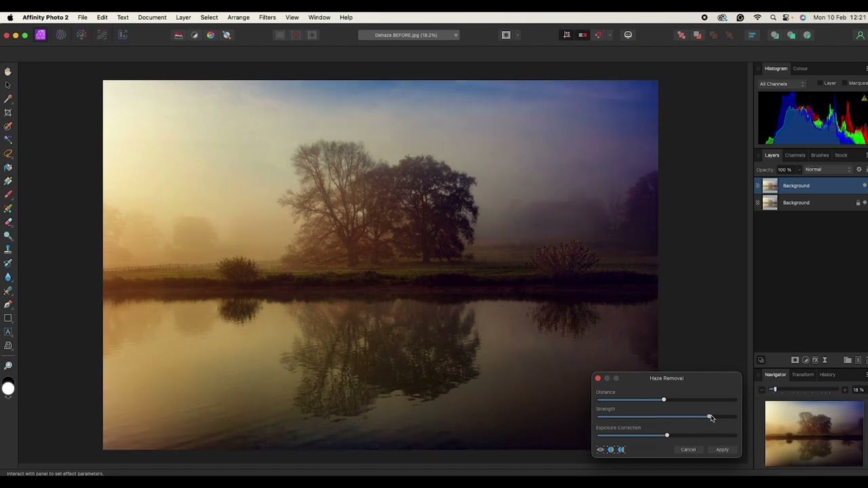
Task: Open the Normal blend mode dropdown
Action: [x=828, y=169]
